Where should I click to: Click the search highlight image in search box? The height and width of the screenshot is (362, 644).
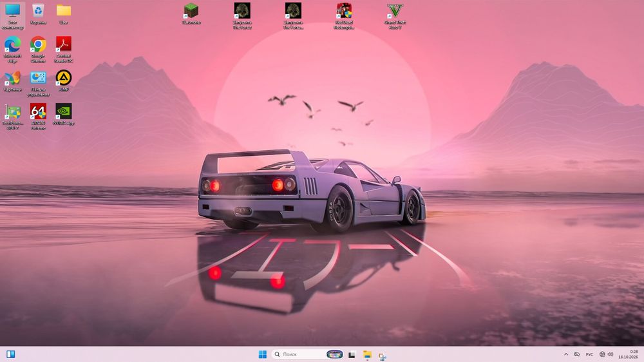(334, 354)
